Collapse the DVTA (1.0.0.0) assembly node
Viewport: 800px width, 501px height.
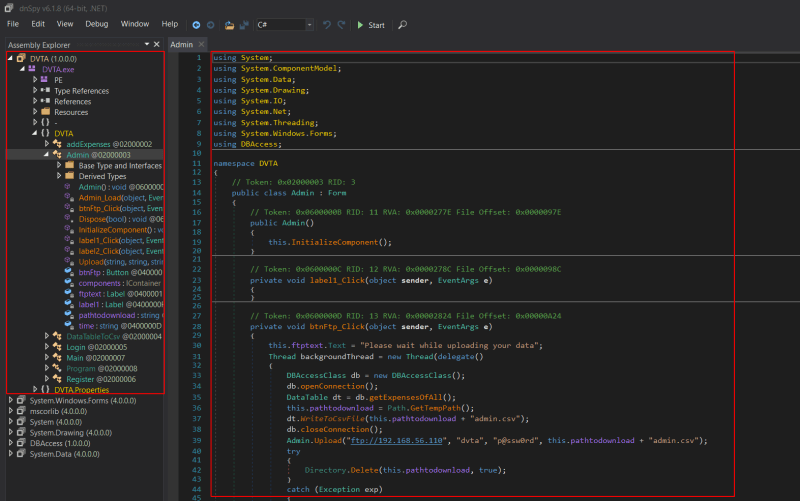click(10, 58)
